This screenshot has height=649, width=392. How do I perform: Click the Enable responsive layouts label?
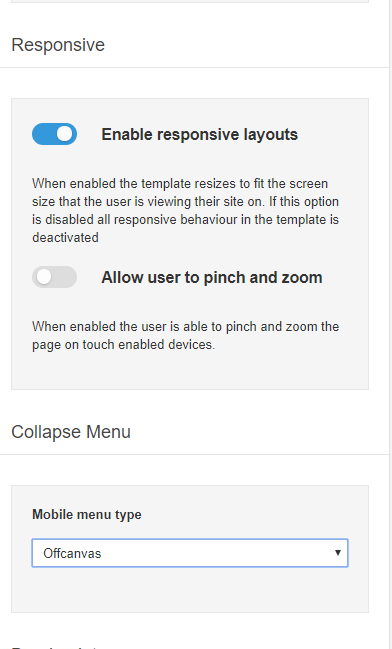pyautogui.click(x=200, y=135)
